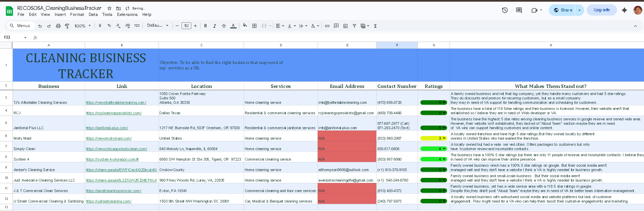The image size is (644, 211).
Task: Open the borders tool
Action: click(x=254, y=26)
